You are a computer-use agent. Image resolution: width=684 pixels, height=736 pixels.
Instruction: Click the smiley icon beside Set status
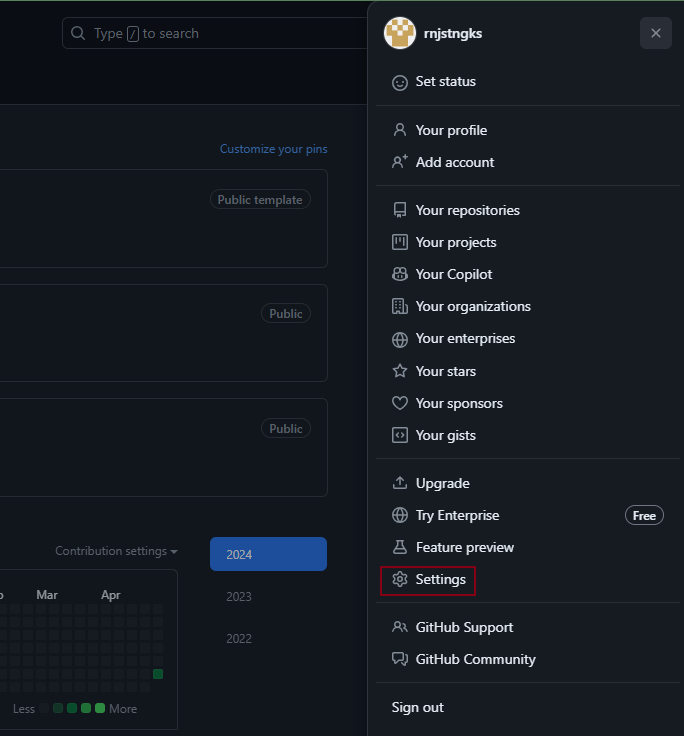click(x=400, y=83)
